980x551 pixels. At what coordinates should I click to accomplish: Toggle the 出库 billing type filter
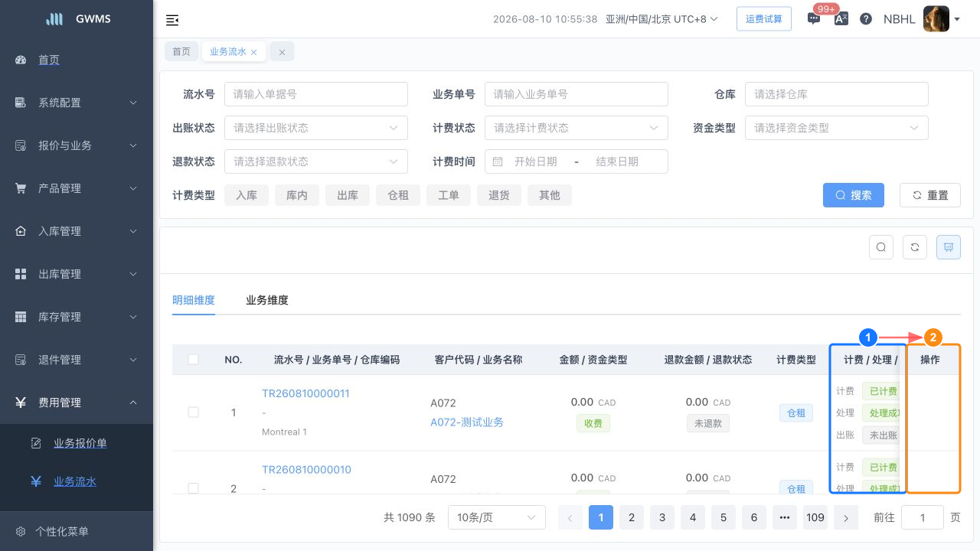point(348,195)
